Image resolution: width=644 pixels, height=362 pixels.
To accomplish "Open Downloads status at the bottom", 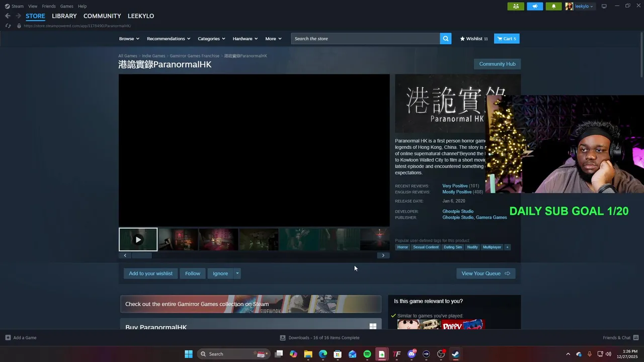I will [319, 338].
